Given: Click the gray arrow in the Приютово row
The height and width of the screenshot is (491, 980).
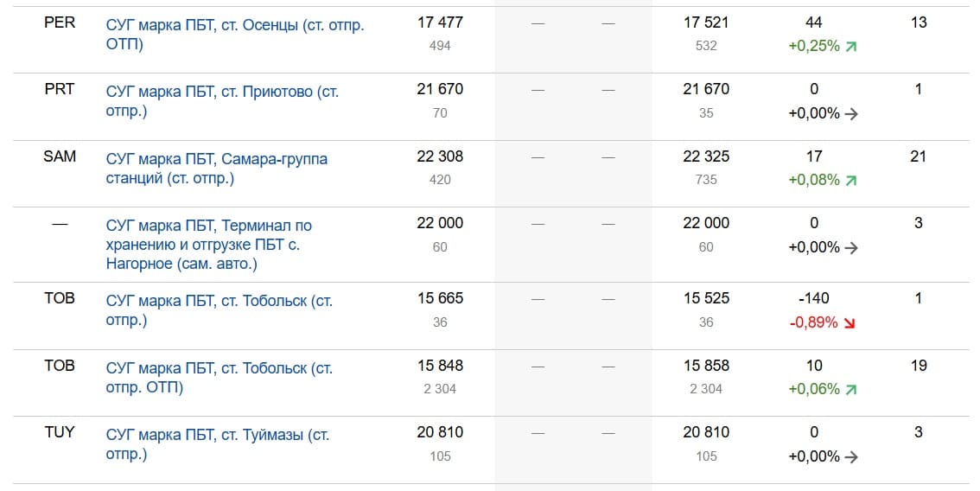Looking at the screenshot, I should pyautogui.click(x=851, y=113).
